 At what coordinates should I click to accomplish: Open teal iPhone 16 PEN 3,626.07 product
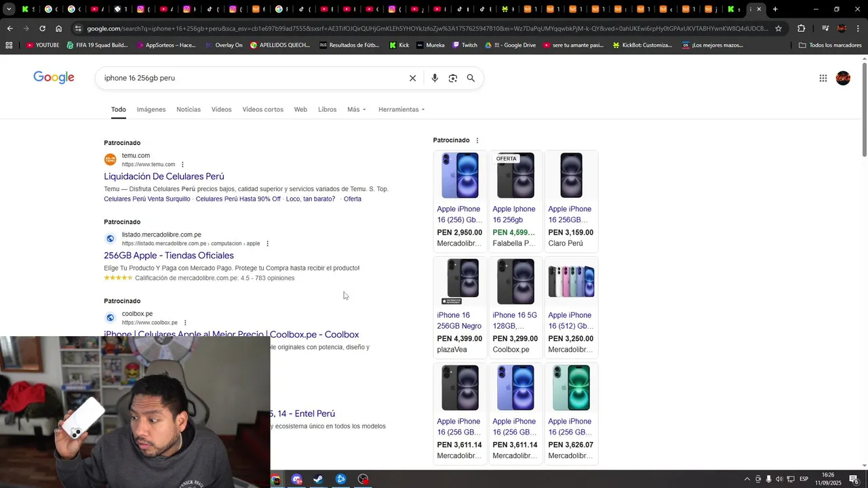tap(570, 413)
